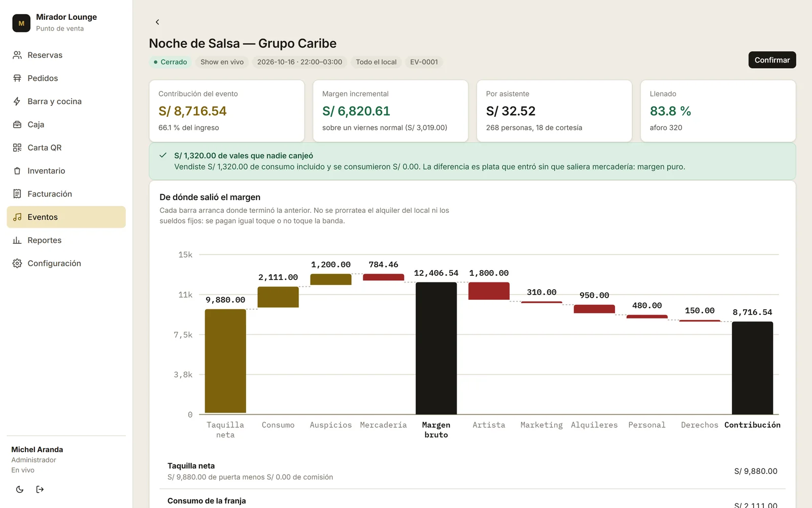The width and height of the screenshot is (812, 508).
Task: Click the Eventos music note icon
Action: [17, 217]
